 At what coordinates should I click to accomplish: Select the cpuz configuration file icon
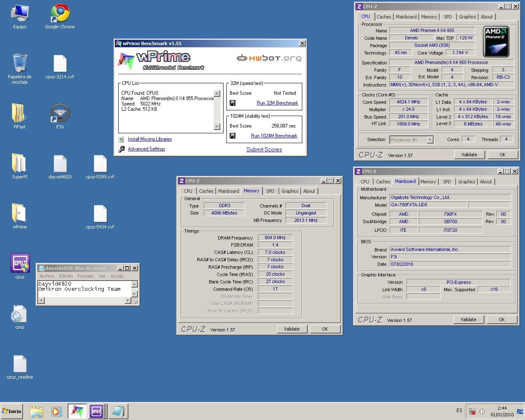click(x=20, y=316)
